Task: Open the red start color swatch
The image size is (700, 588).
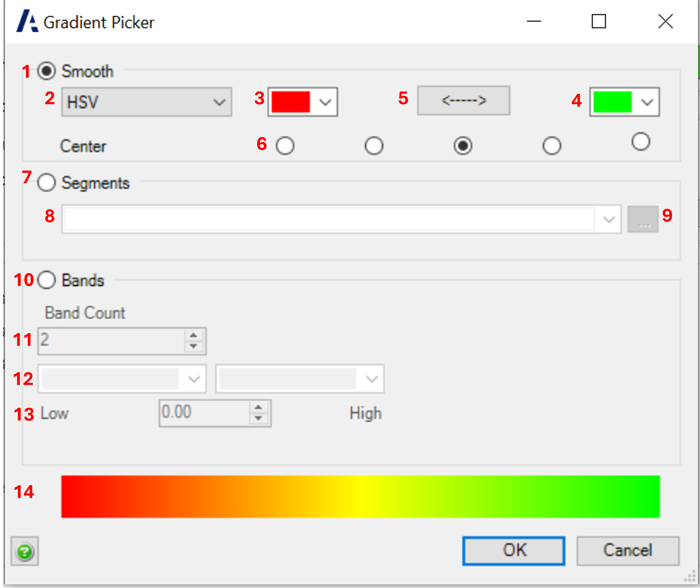Action: 302,102
